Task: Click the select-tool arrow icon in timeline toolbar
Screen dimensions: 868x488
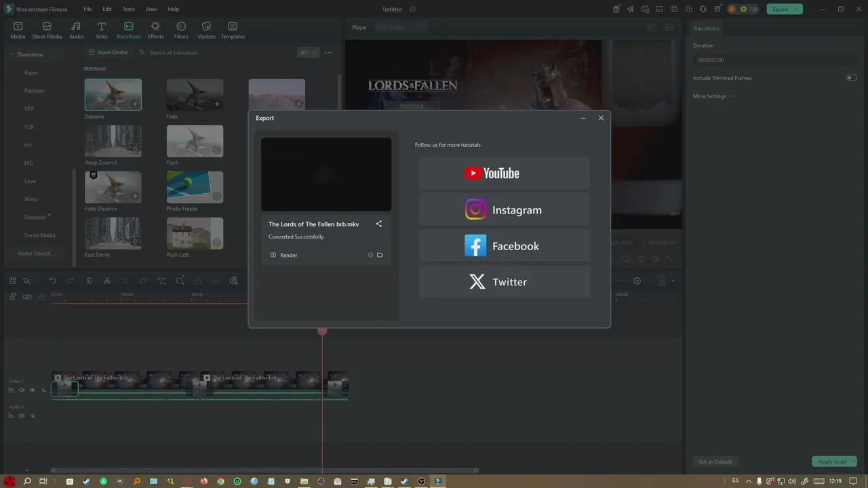Action: [x=27, y=281]
